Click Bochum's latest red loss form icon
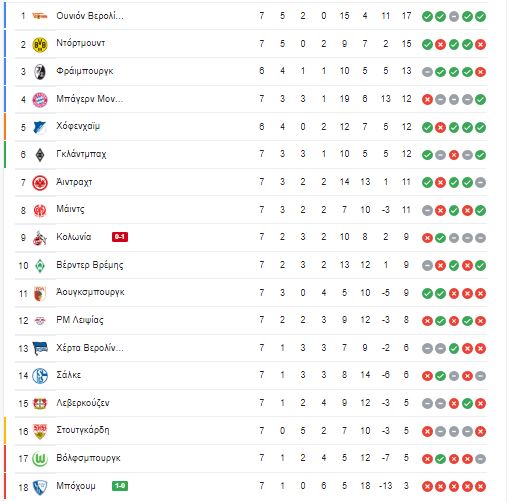 pyautogui.click(x=480, y=486)
